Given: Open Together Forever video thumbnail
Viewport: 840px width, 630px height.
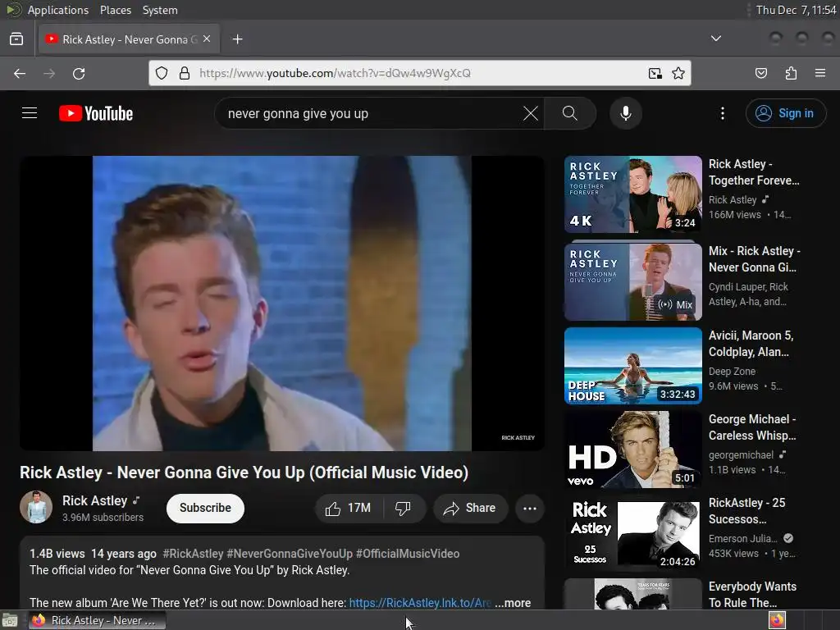Looking at the screenshot, I should [632, 194].
